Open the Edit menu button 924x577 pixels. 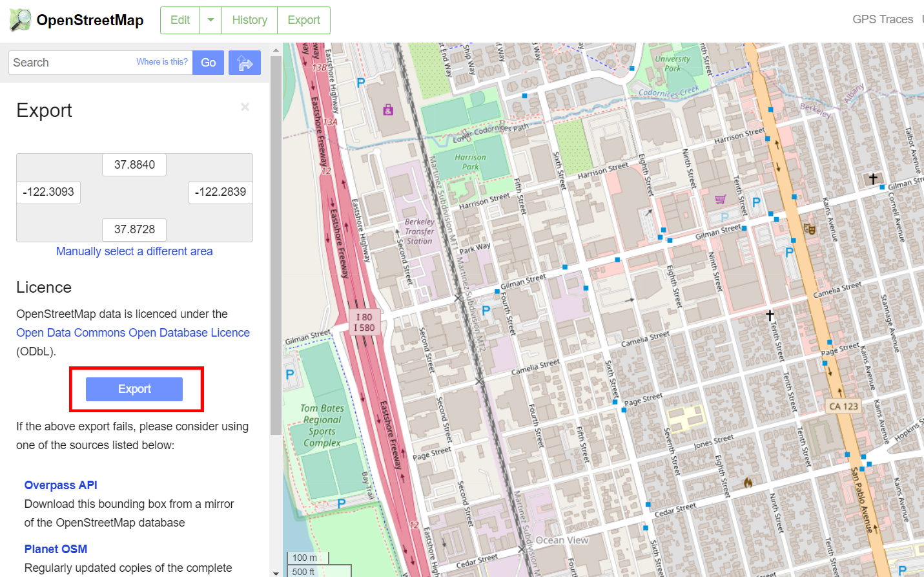pos(180,20)
